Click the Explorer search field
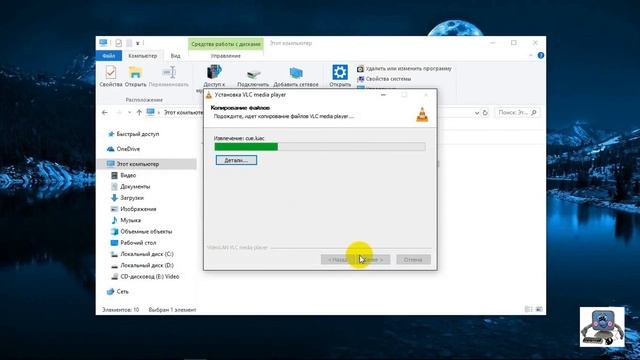640x360 pixels. [517, 112]
